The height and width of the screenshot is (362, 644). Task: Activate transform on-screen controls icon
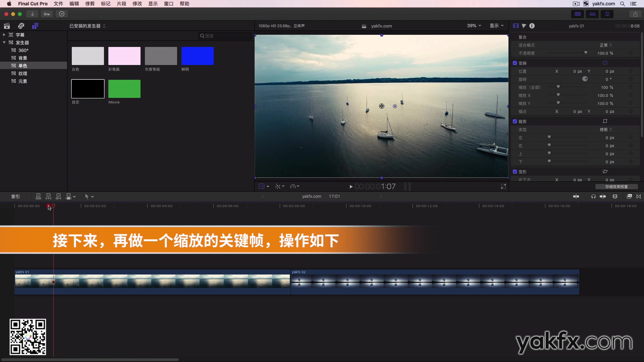click(x=605, y=63)
